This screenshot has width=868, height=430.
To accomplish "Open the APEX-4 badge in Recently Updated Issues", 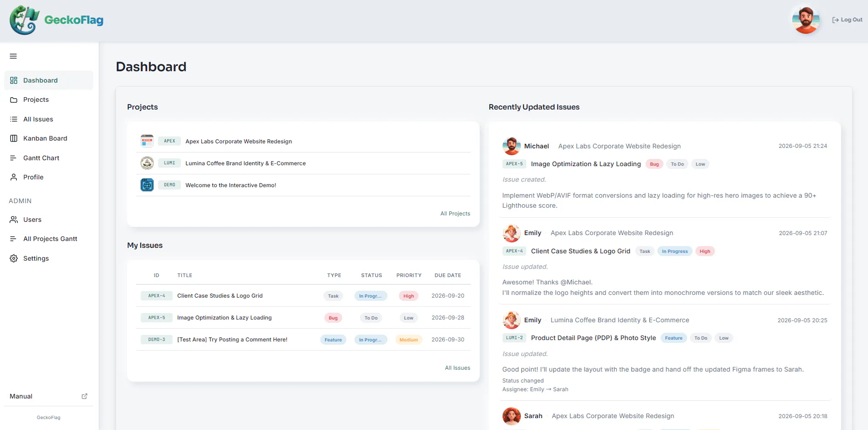I will (x=514, y=251).
